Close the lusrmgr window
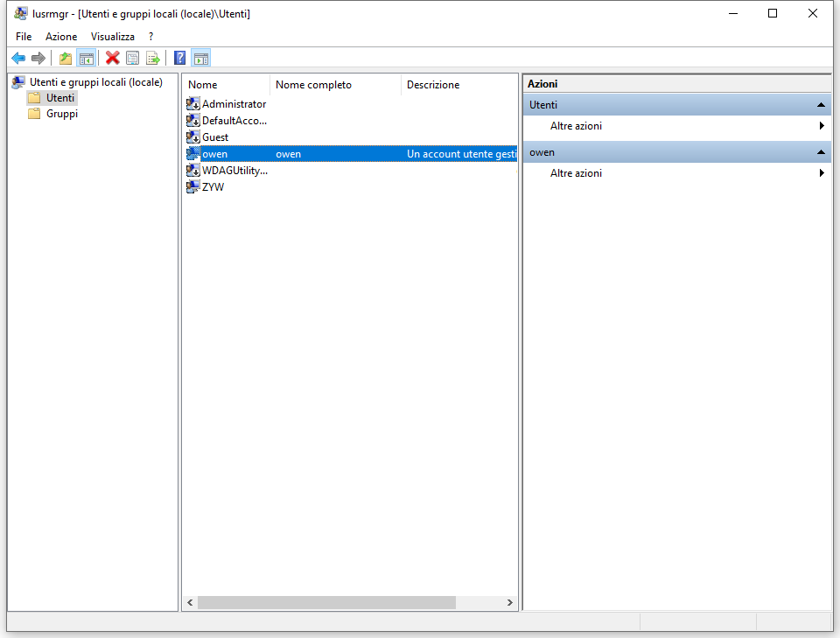The height and width of the screenshot is (638, 840). point(813,13)
